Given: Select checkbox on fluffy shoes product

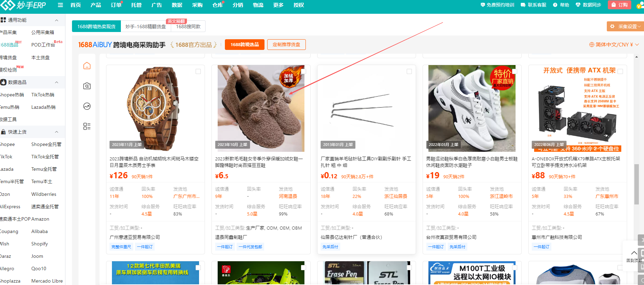Looking at the screenshot, I should (x=304, y=71).
